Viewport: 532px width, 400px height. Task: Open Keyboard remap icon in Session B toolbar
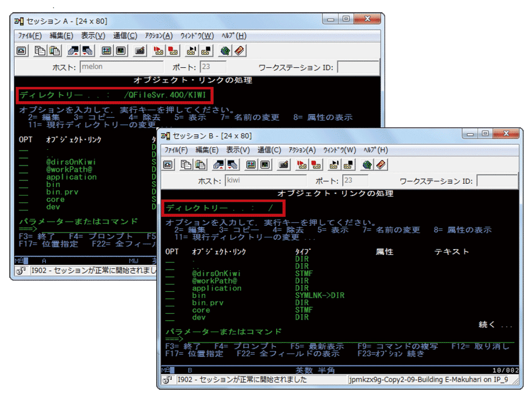[284, 165]
